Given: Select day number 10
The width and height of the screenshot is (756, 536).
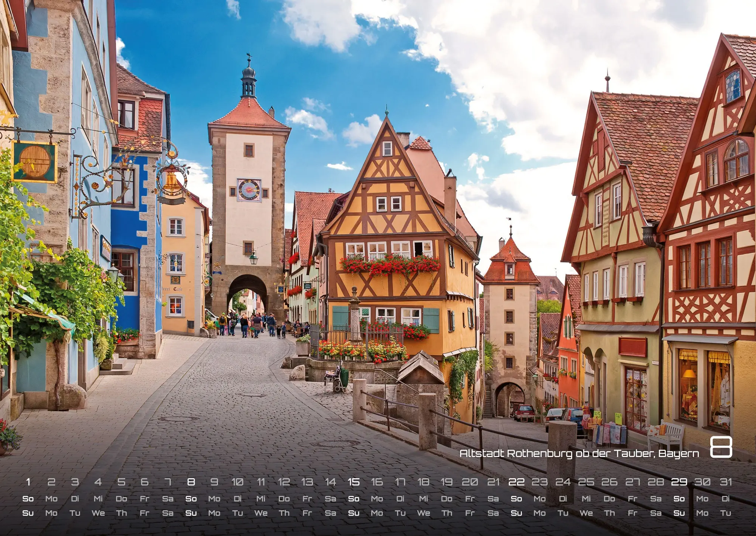Looking at the screenshot, I should (237, 482).
